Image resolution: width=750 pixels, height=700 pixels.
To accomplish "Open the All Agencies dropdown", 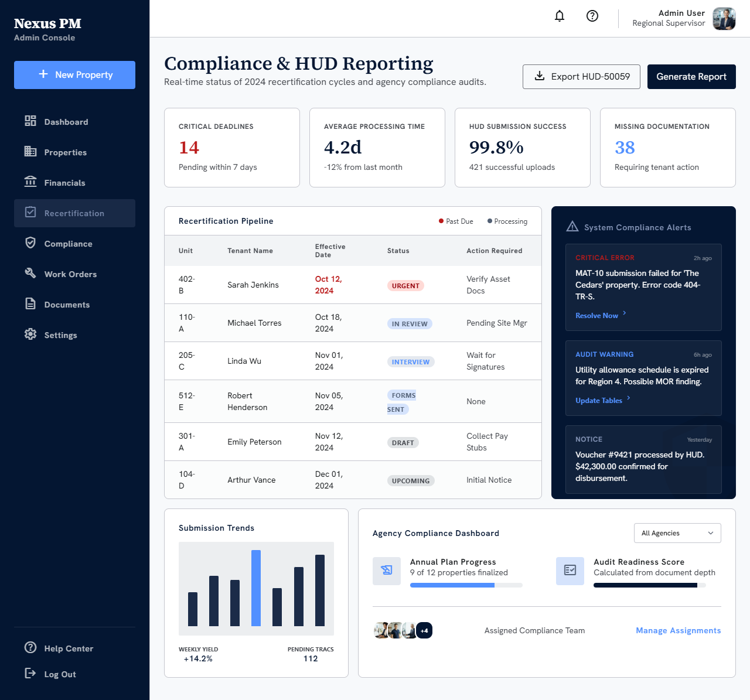I will [x=677, y=533].
